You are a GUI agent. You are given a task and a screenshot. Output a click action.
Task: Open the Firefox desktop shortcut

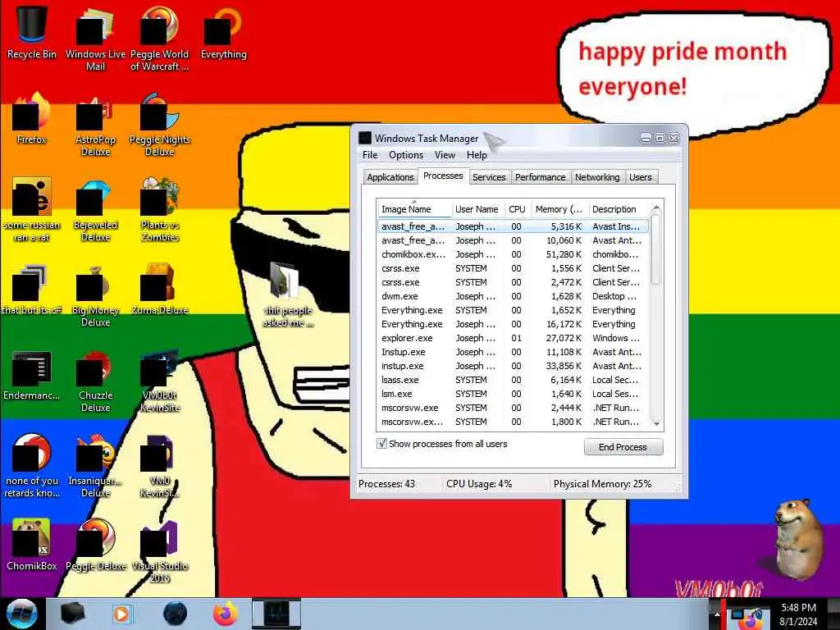32,118
